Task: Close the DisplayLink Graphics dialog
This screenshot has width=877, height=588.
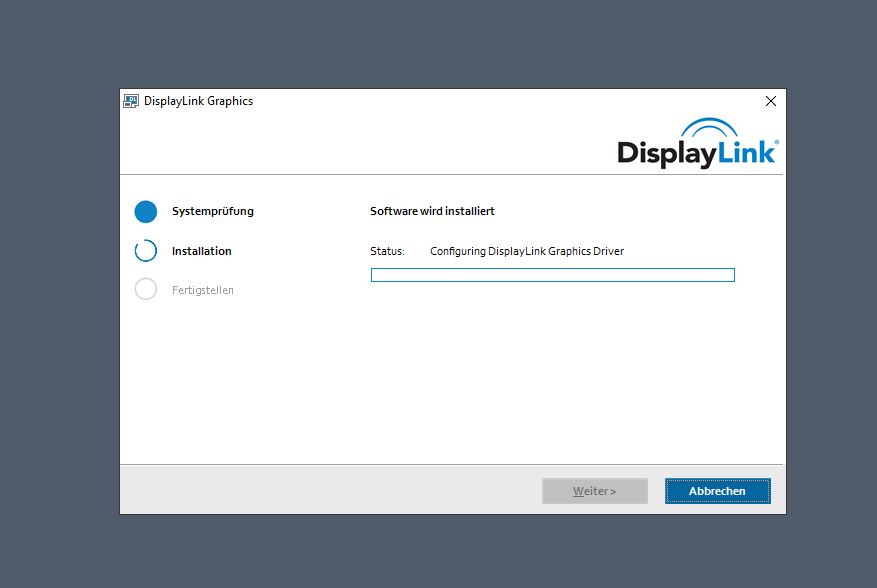Action: coord(771,101)
